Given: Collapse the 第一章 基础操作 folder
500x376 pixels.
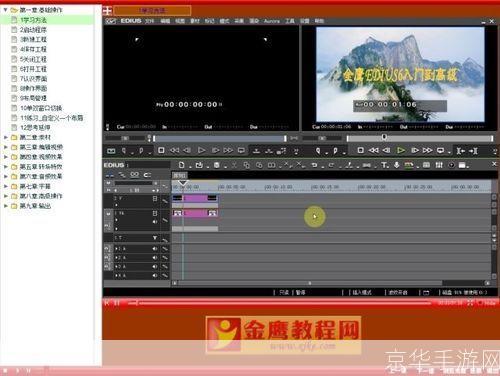Looking at the screenshot, I should [5, 10].
